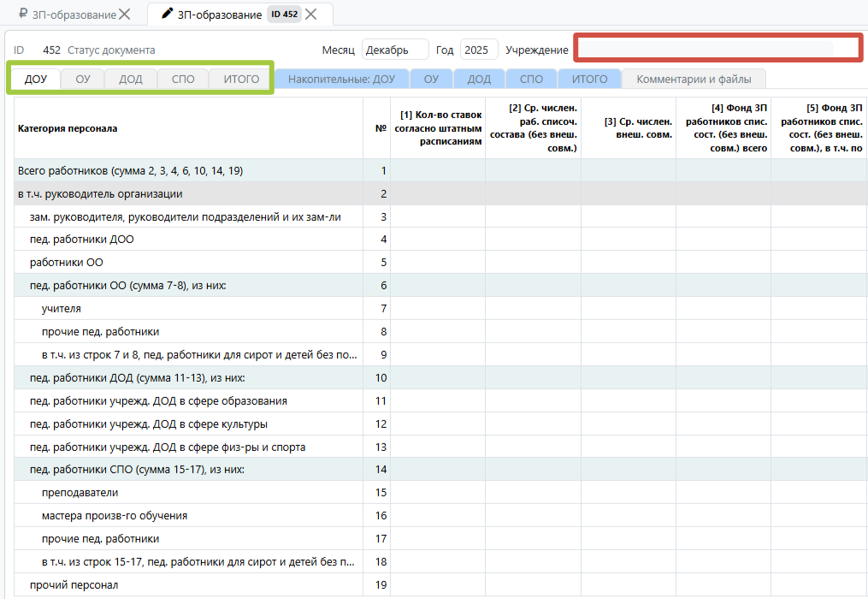868x599 pixels.
Task: Select the ДОУ tab
Action: [36, 80]
